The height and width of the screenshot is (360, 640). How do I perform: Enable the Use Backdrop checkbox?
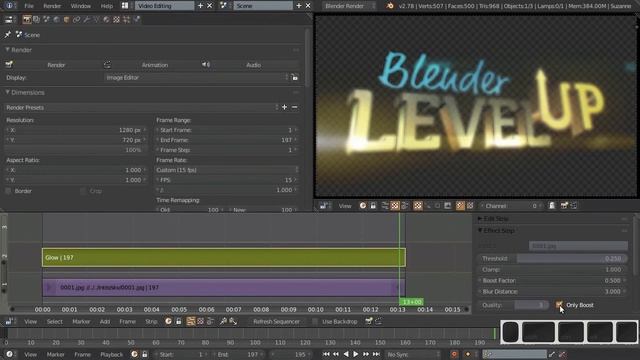point(315,322)
